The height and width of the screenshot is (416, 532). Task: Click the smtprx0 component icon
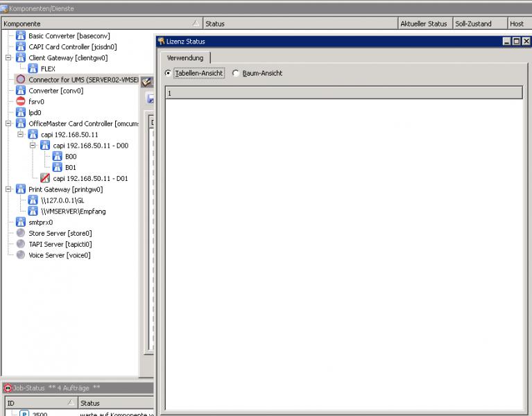click(x=21, y=223)
